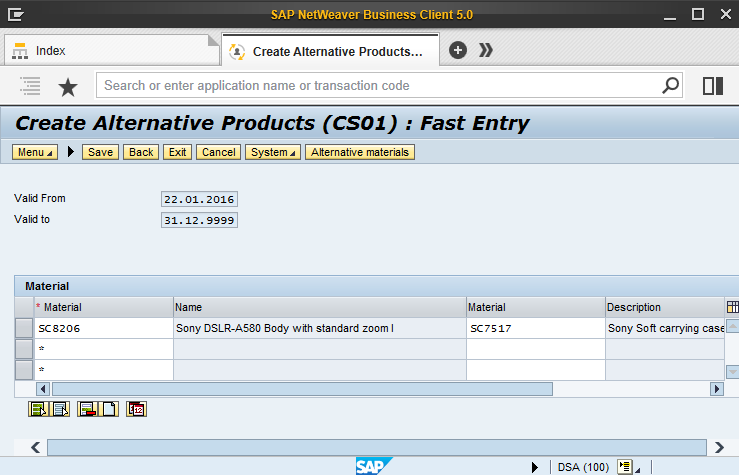Image resolution: width=739 pixels, height=475 pixels.
Task: Click the deselect-all rows icon below table
Action: point(60,409)
